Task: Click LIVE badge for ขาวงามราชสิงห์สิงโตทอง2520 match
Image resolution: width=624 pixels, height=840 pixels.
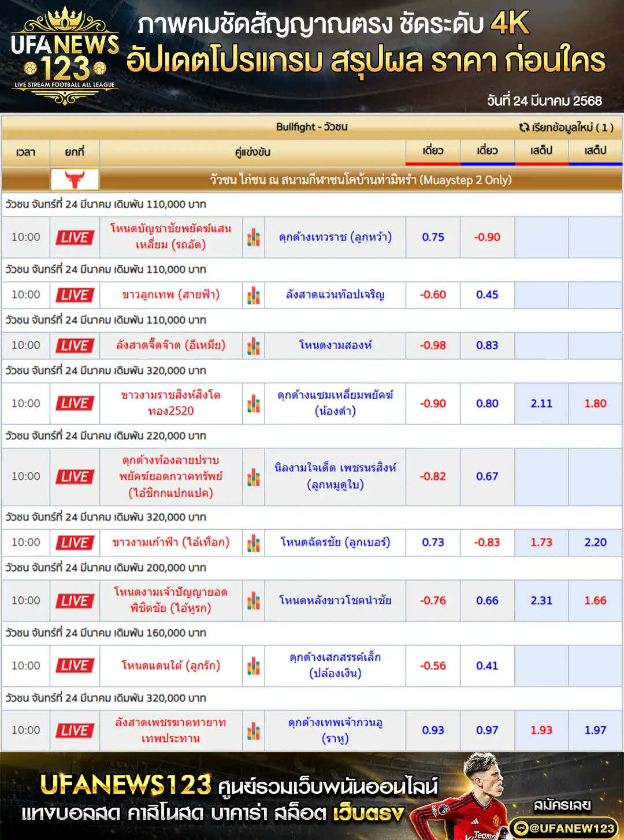Action: pyautogui.click(x=75, y=403)
